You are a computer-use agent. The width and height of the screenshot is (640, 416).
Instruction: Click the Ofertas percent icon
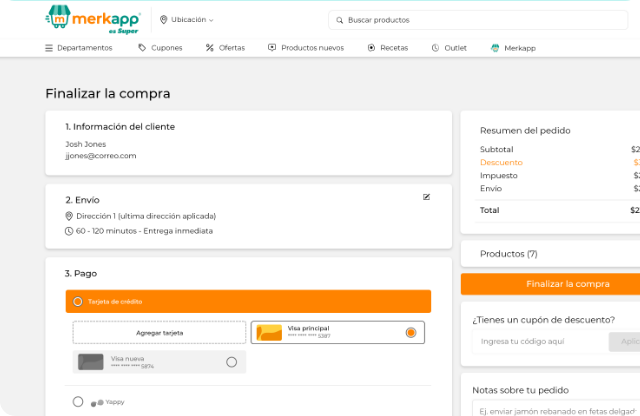click(209, 48)
